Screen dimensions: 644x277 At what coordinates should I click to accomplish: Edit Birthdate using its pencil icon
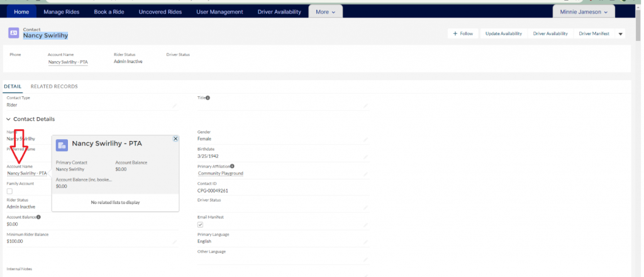(x=365, y=157)
